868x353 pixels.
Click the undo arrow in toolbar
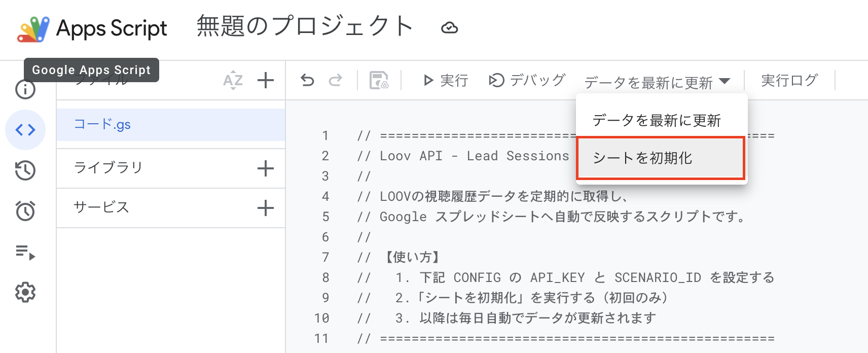coord(307,80)
